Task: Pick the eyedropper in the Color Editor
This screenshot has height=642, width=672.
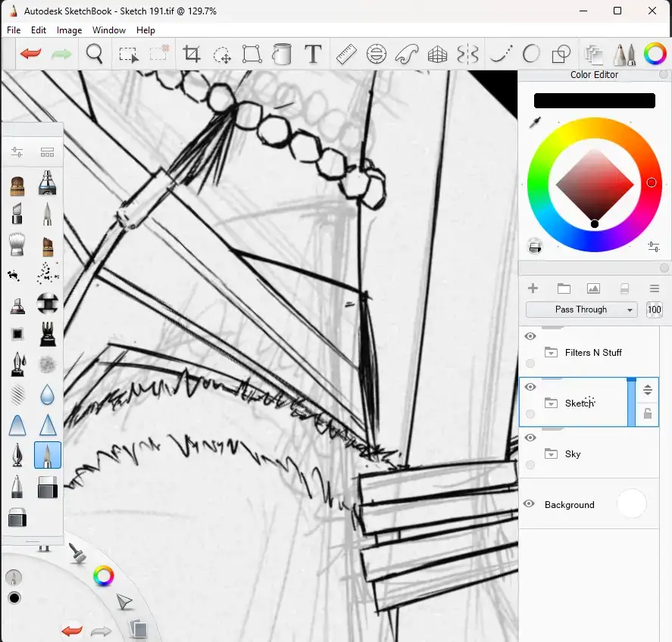Action: pos(535,122)
